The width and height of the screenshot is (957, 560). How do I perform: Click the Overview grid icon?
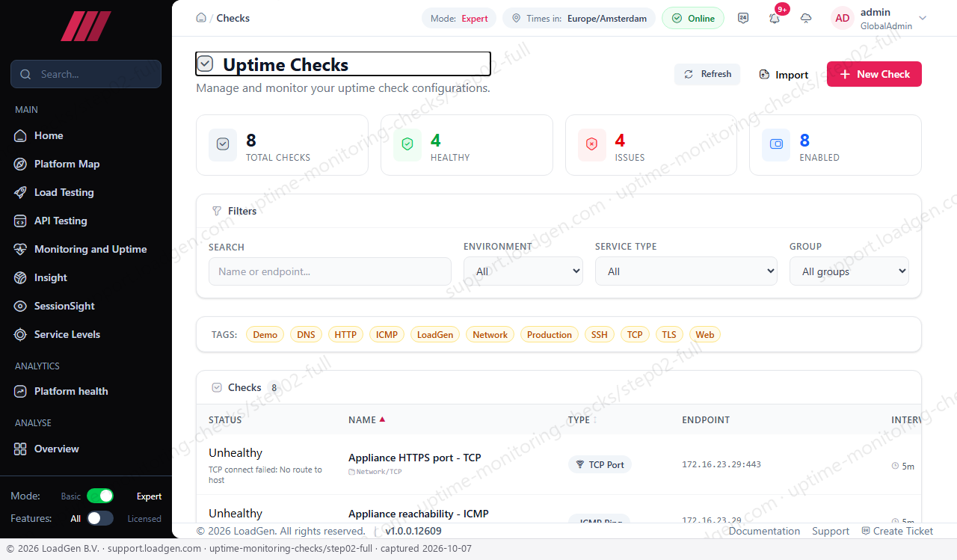coord(20,449)
